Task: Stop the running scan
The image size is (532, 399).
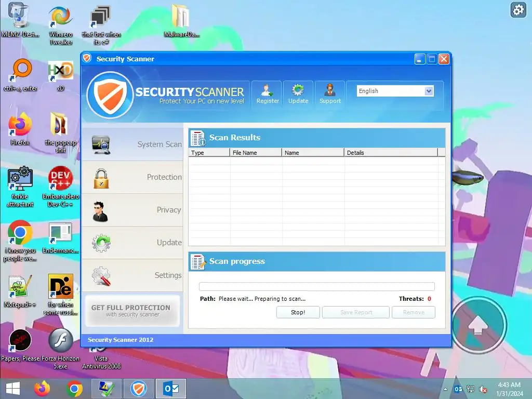Action: (x=298, y=312)
